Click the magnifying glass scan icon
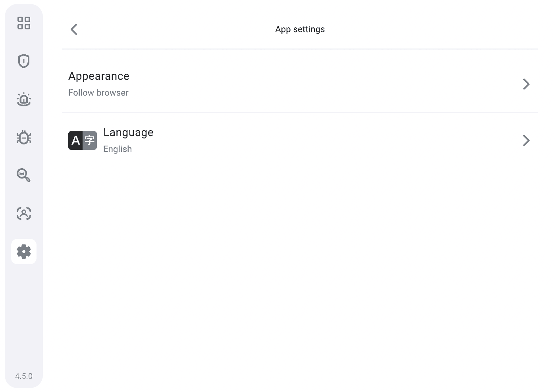Screen dimensions: 555x392 pos(24,175)
